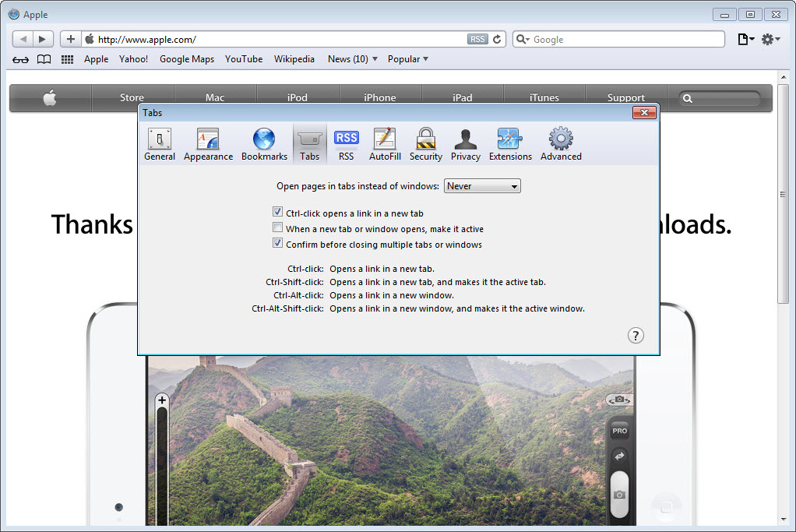Open Security preferences pane

coord(425,144)
